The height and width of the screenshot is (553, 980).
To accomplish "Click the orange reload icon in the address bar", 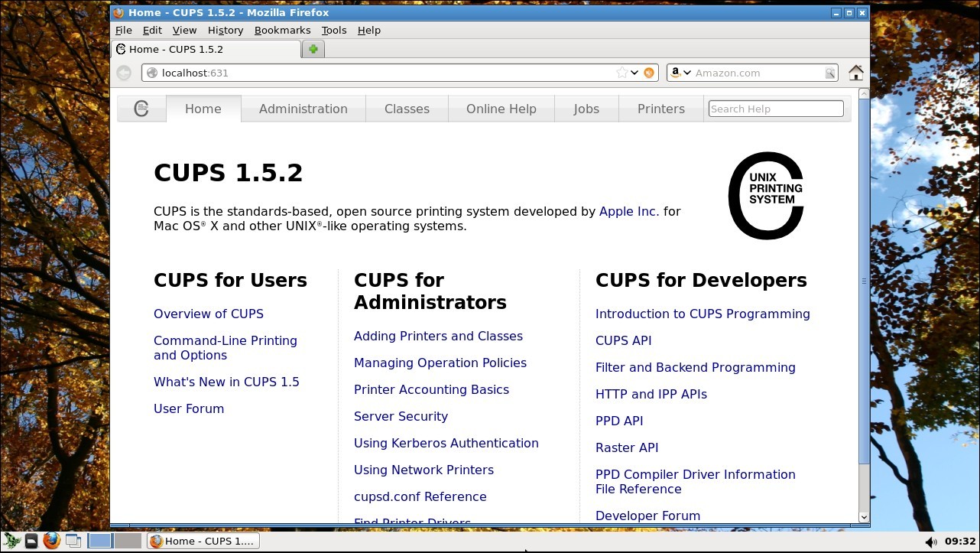I will 649,73.
